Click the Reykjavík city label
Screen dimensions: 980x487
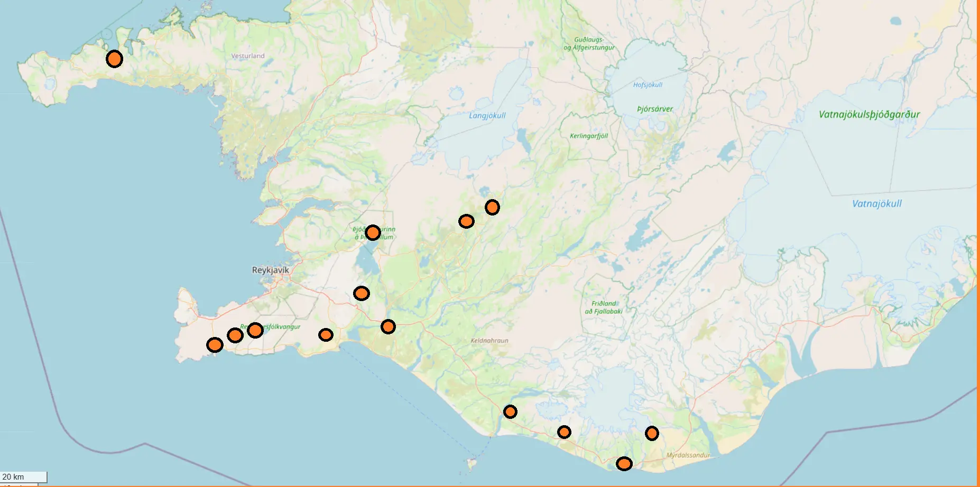tap(270, 270)
